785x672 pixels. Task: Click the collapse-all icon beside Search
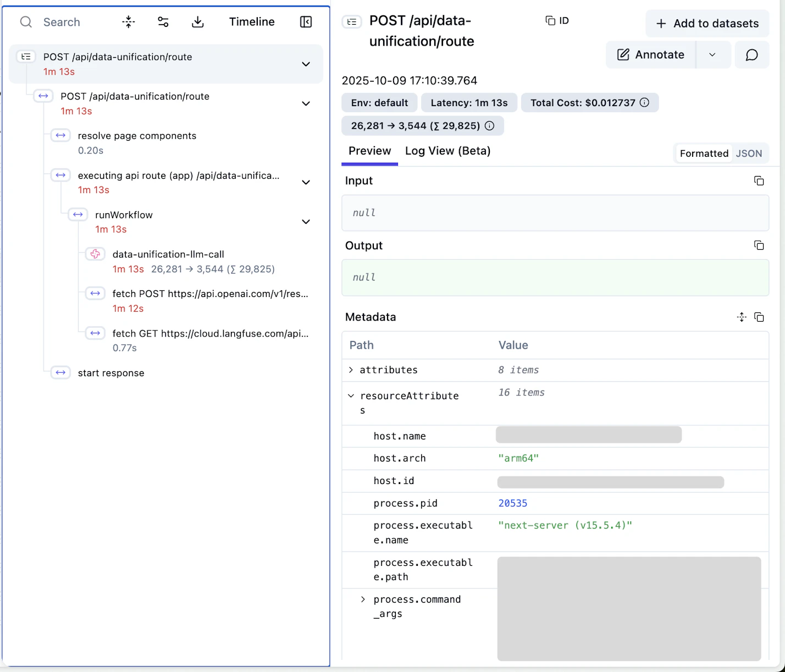[128, 22]
